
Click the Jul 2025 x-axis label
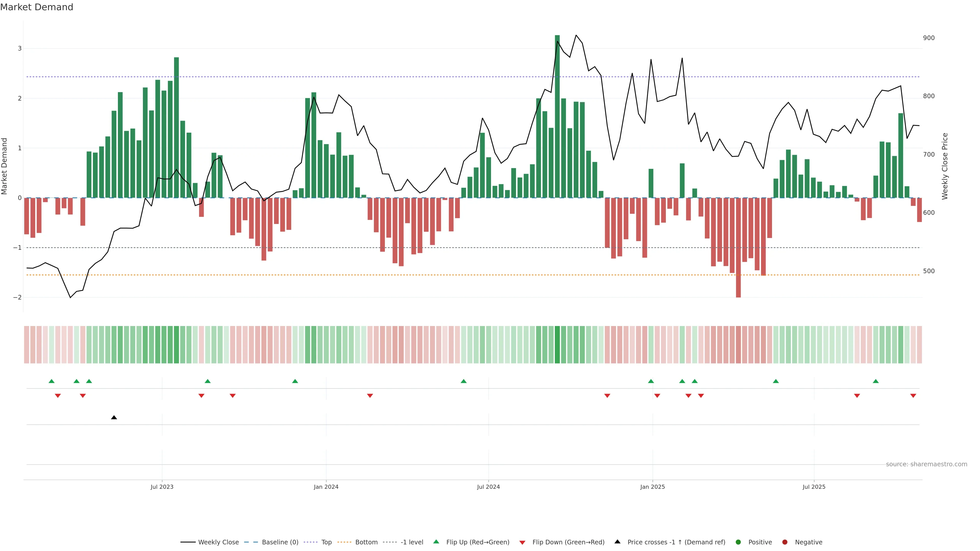(814, 487)
